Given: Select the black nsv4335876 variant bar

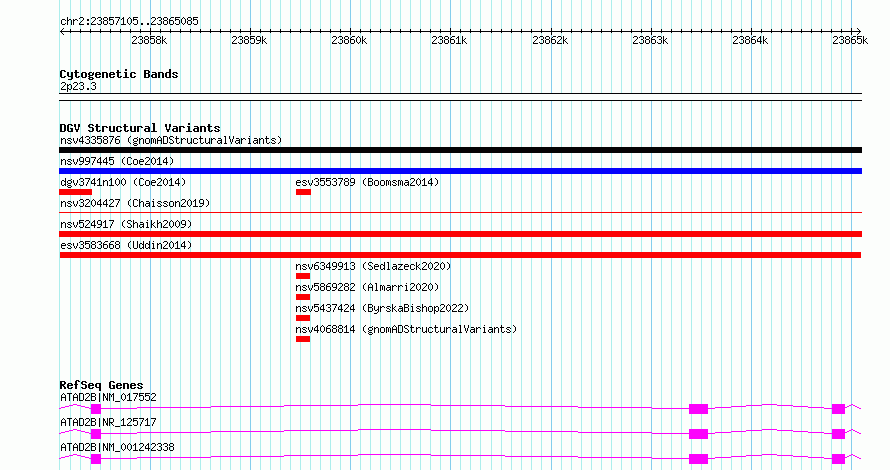Looking at the screenshot, I should click(x=460, y=150).
